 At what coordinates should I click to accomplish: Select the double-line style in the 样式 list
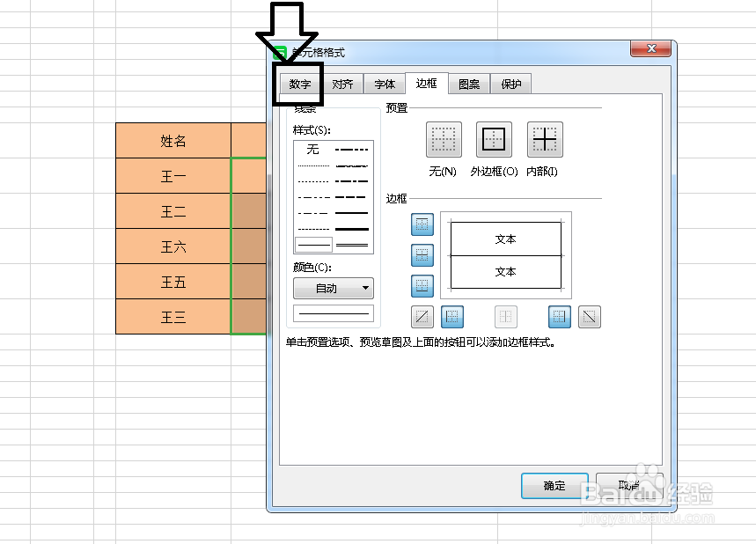pyautogui.click(x=353, y=242)
